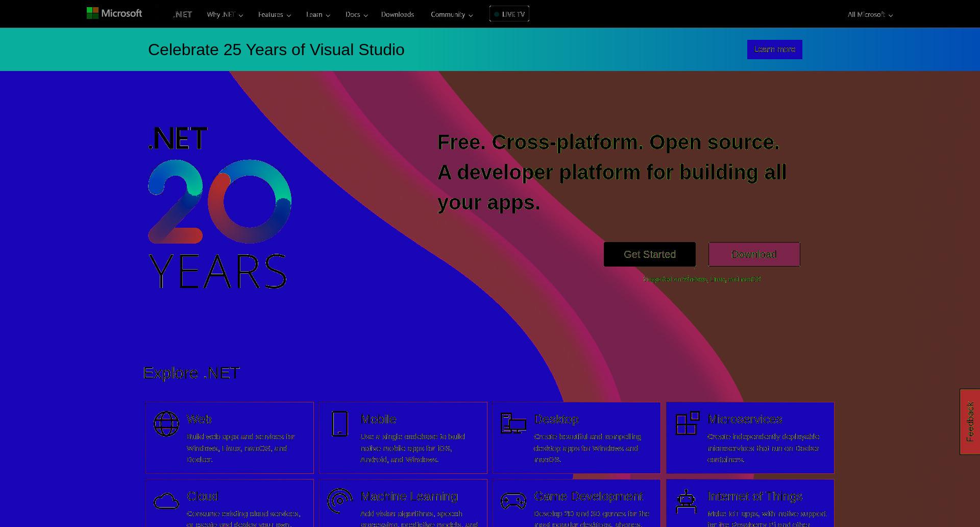
Task: Expand the Why .NET dropdown
Action: pyautogui.click(x=225, y=14)
